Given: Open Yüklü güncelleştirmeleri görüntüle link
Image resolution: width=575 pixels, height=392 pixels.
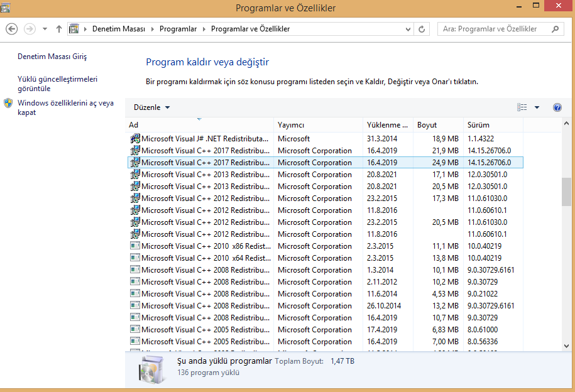Looking at the screenshot, I should point(57,84).
